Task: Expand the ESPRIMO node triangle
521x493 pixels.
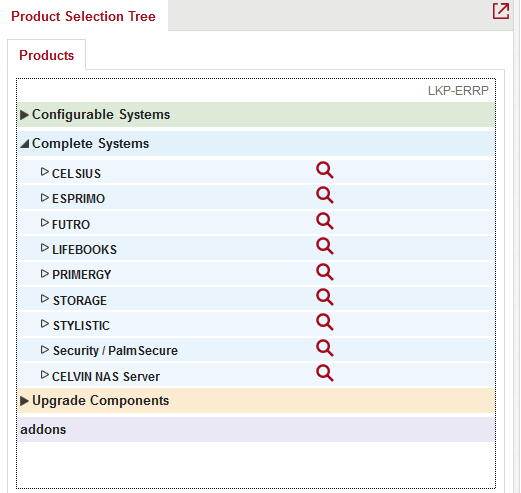Action: (45, 198)
